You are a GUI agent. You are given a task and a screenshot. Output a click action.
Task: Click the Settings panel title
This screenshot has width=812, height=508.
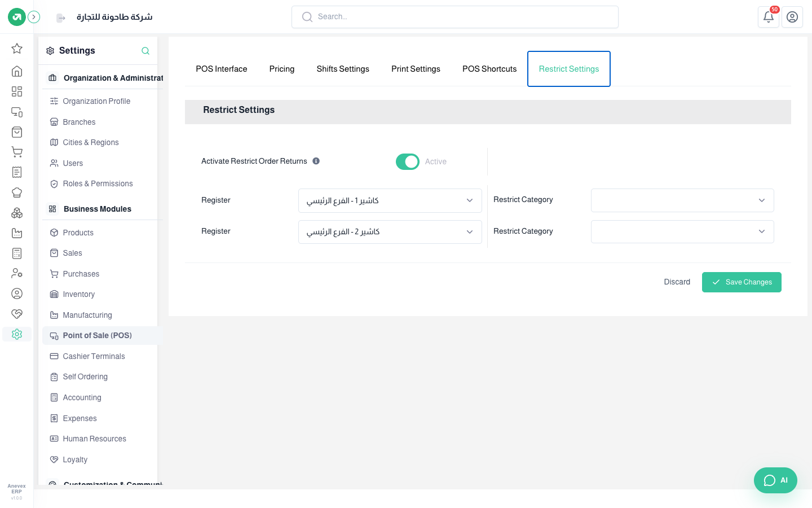pos(77,51)
